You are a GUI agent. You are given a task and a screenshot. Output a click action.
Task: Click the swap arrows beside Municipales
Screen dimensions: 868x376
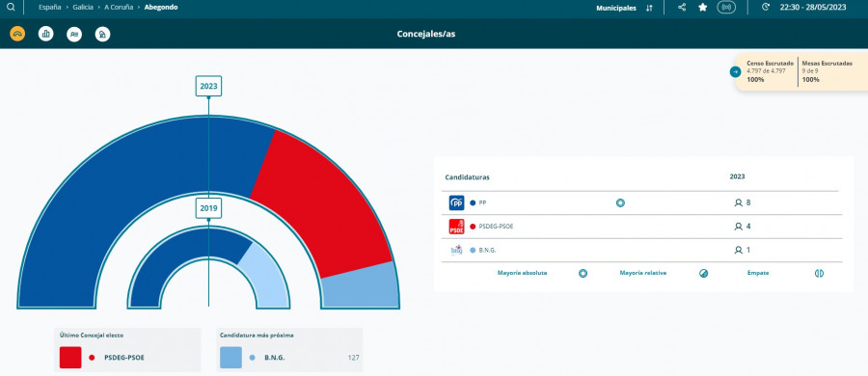[649, 8]
